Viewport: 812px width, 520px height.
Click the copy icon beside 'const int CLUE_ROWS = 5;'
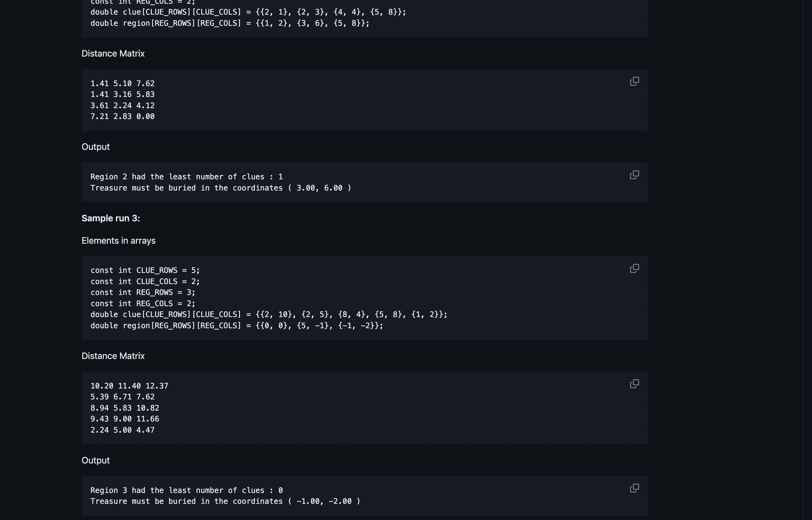click(x=635, y=268)
